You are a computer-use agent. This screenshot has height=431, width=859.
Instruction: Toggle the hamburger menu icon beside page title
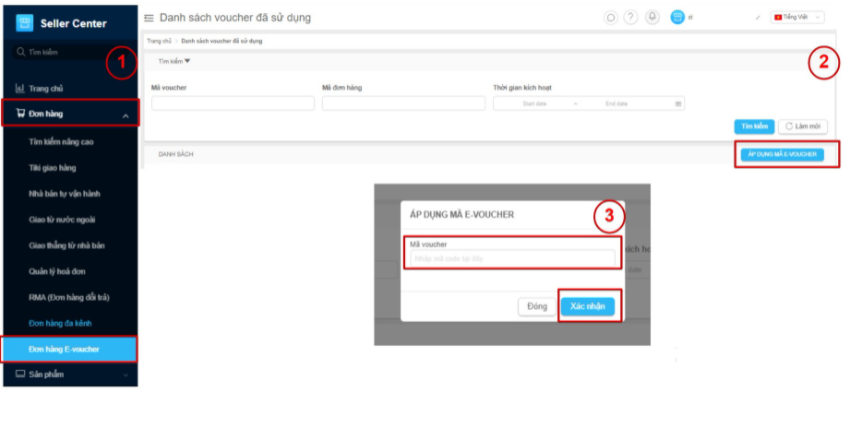click(x=149, y=18)
